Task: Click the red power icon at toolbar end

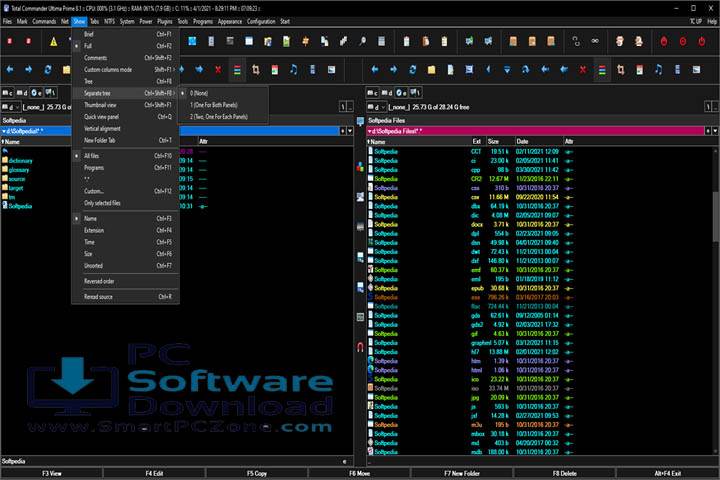Action: [x=702, y=41]
